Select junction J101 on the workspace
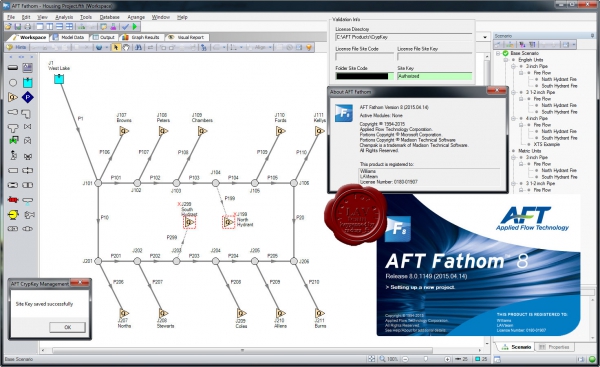The image size is (600, 367). click(98, 183)
